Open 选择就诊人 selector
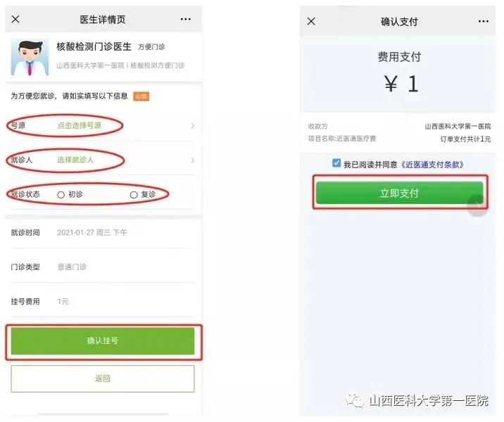Viewport: 504px width, 422px height. tap(75, 160)
